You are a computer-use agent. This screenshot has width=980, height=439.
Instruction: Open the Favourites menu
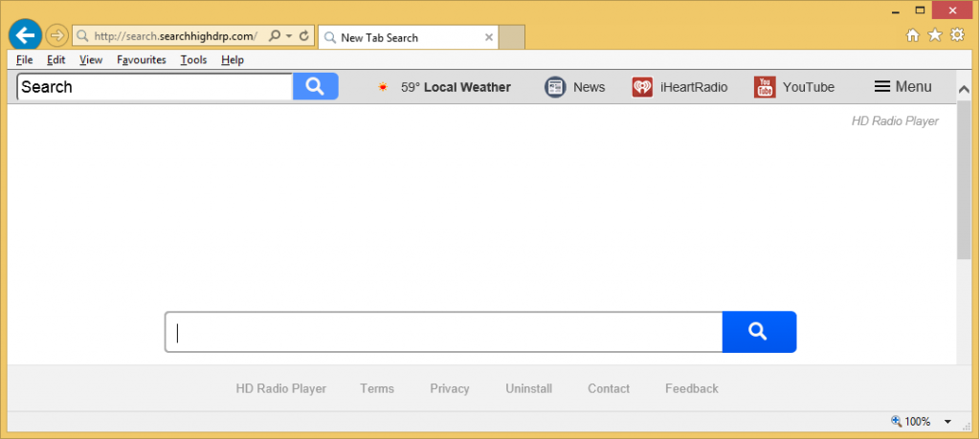142,60
